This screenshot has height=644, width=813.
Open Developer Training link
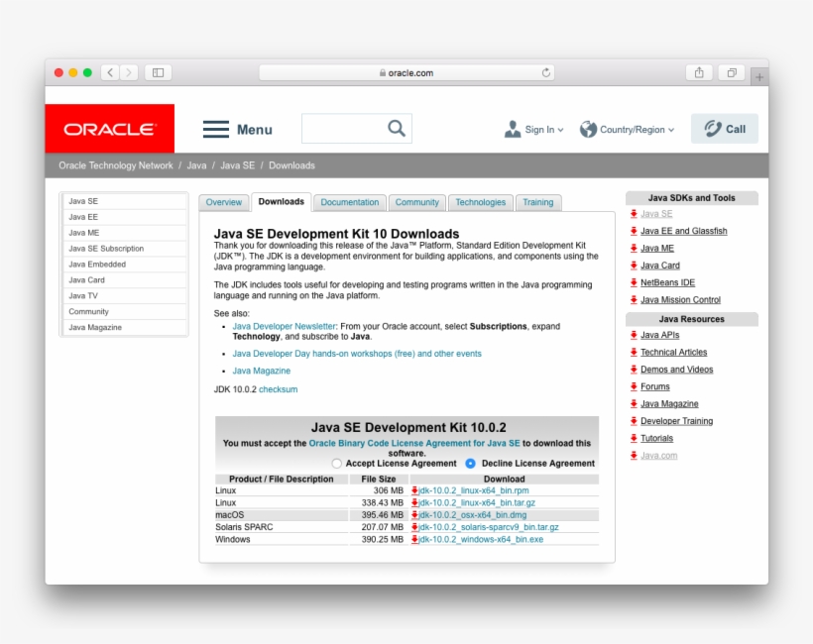(676, 421)
